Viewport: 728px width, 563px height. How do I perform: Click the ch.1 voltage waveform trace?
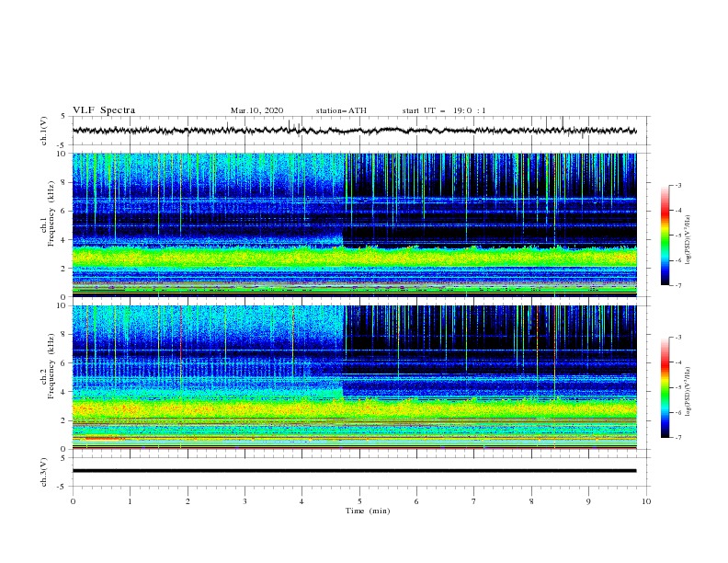354,131
